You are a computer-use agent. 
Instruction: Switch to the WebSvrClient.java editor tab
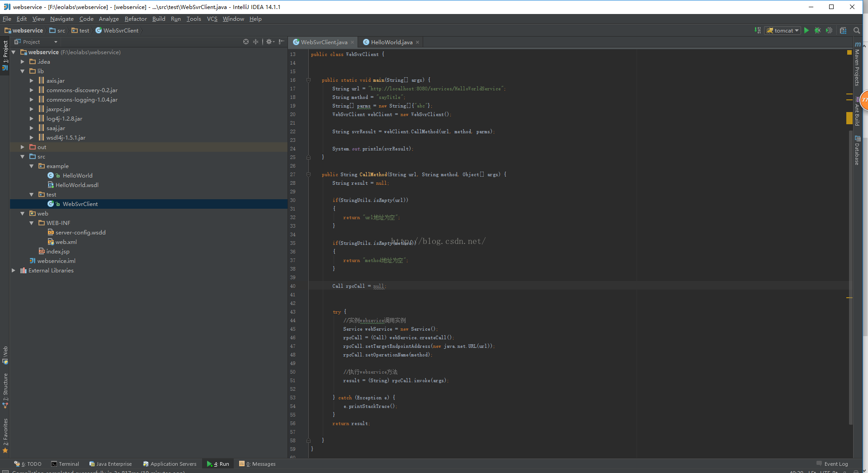tap(324, 42)
